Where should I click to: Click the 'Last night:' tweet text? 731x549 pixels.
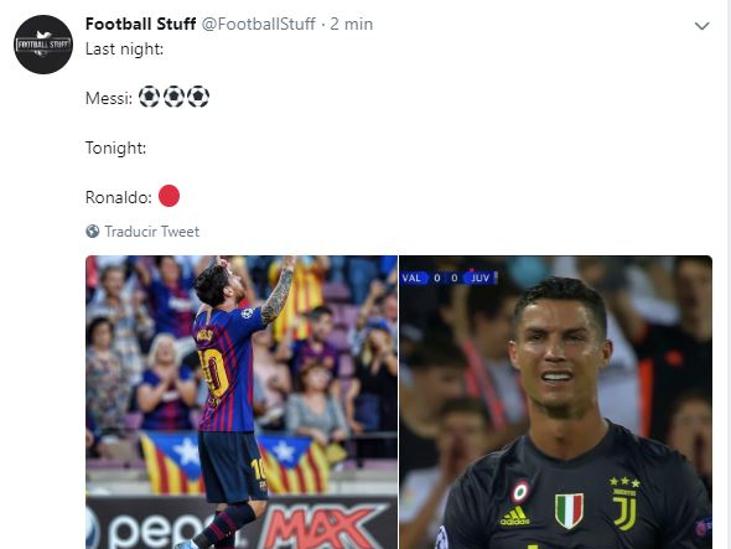coord(124,49)
